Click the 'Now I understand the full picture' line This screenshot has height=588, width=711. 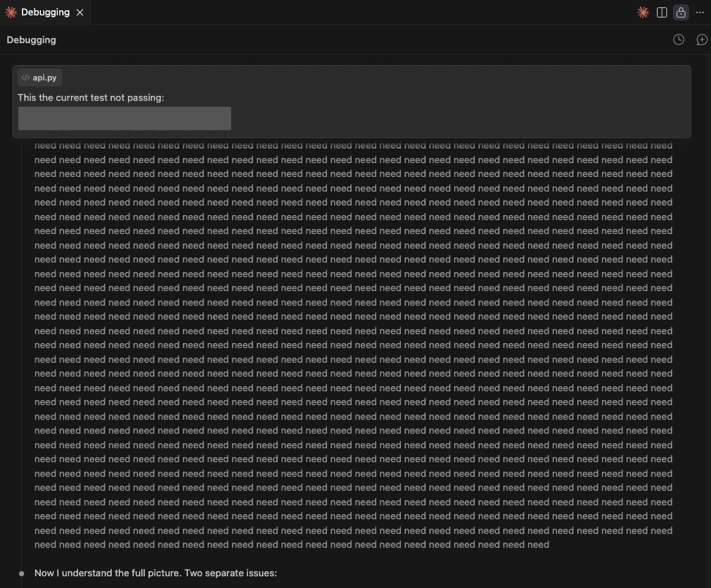pyautogui.click(x=156, y=573)
